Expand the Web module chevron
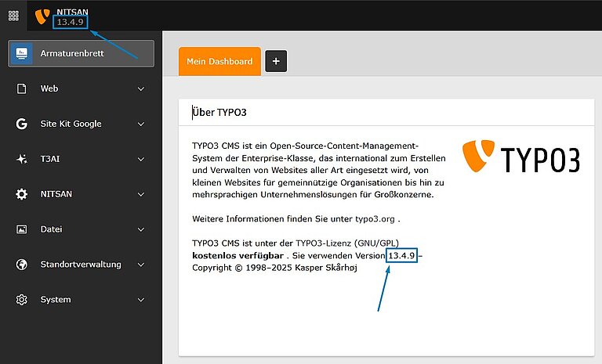602x364 pixels. click(141, 89)
